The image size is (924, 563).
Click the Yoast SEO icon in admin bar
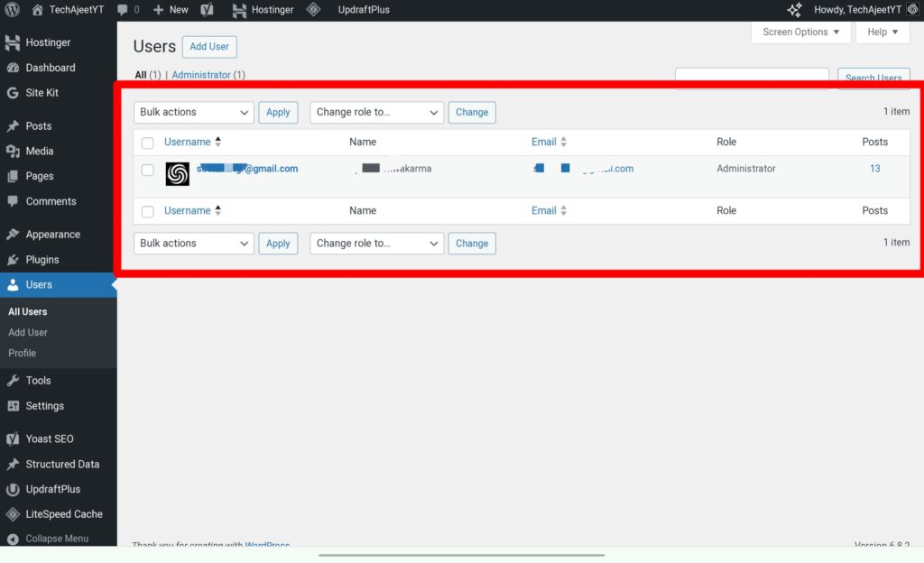tap(207, 10)
